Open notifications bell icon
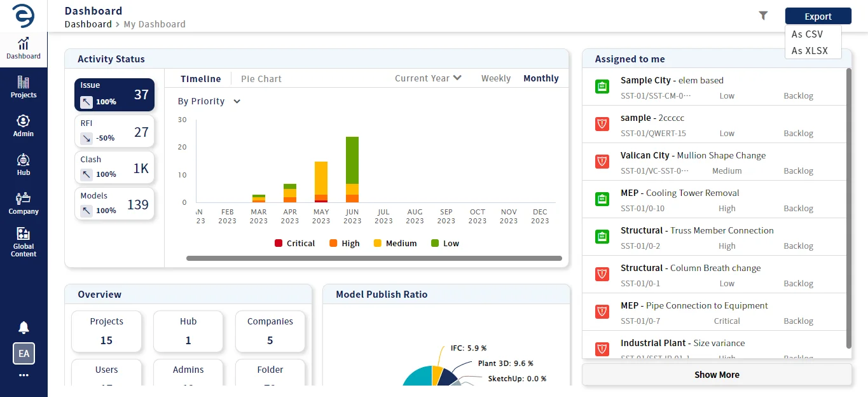Image resolution: width=868 pixels, height=397 pixels. (x=24, y=328)
